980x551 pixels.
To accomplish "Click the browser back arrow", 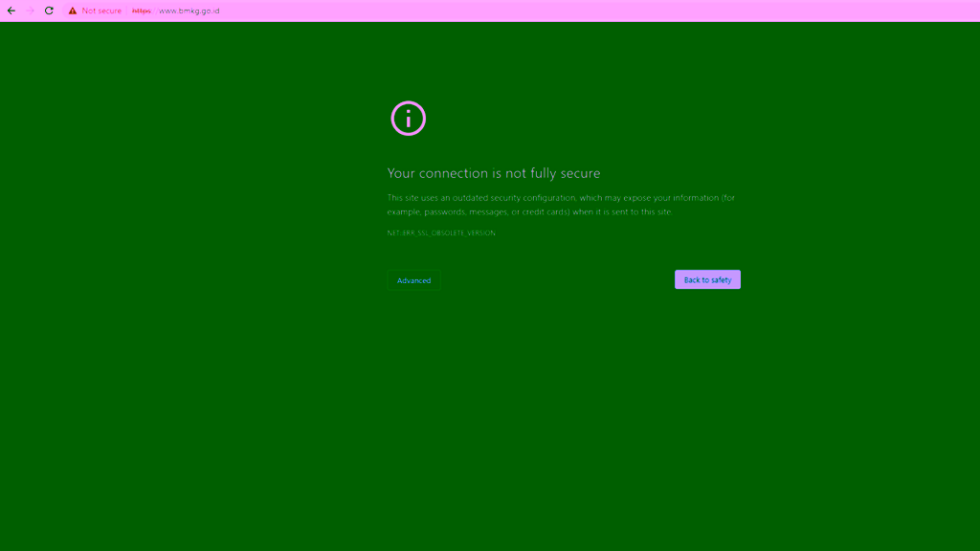I will click(11, 11).
